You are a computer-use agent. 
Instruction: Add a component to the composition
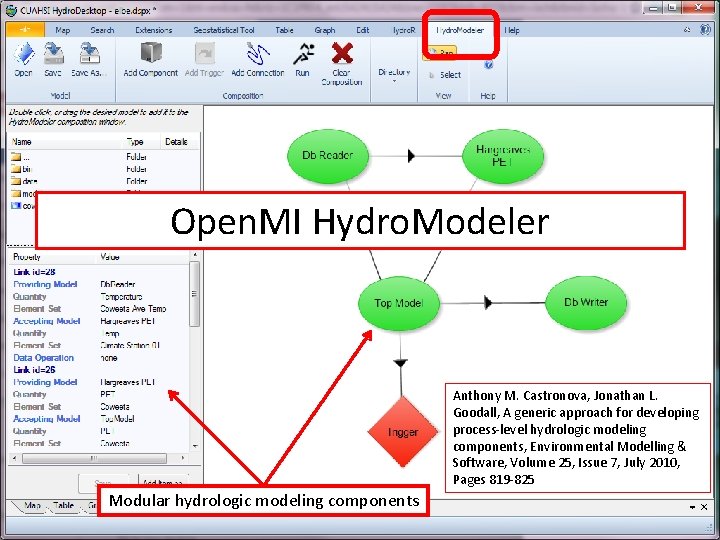click(151, 59)
